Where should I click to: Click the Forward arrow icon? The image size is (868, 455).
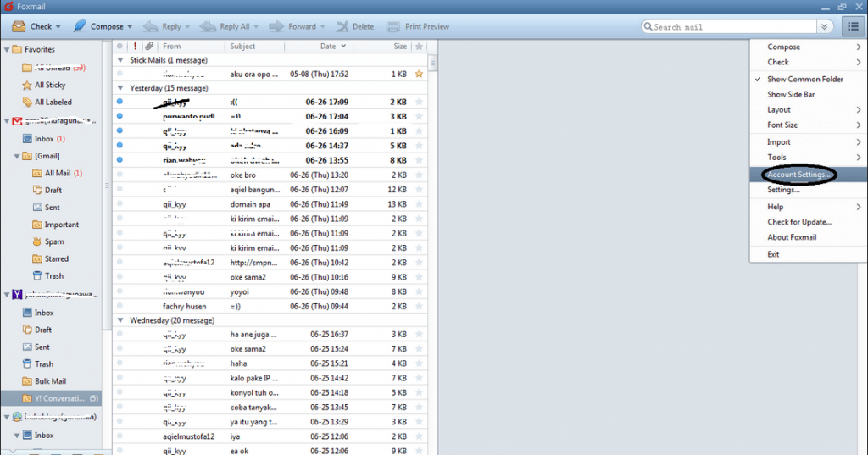(x=276, y=26)
